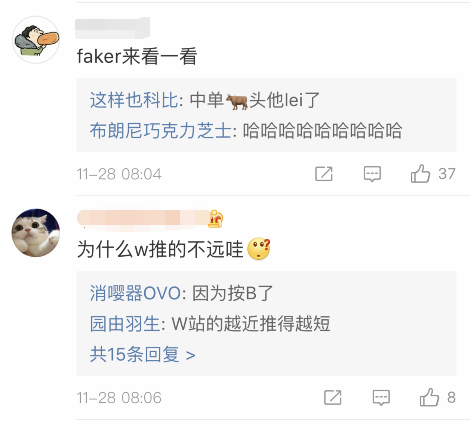This screenshot has height=421, width=470.
Task: Click blurred username beside crown badge
Action: [143, 219]
